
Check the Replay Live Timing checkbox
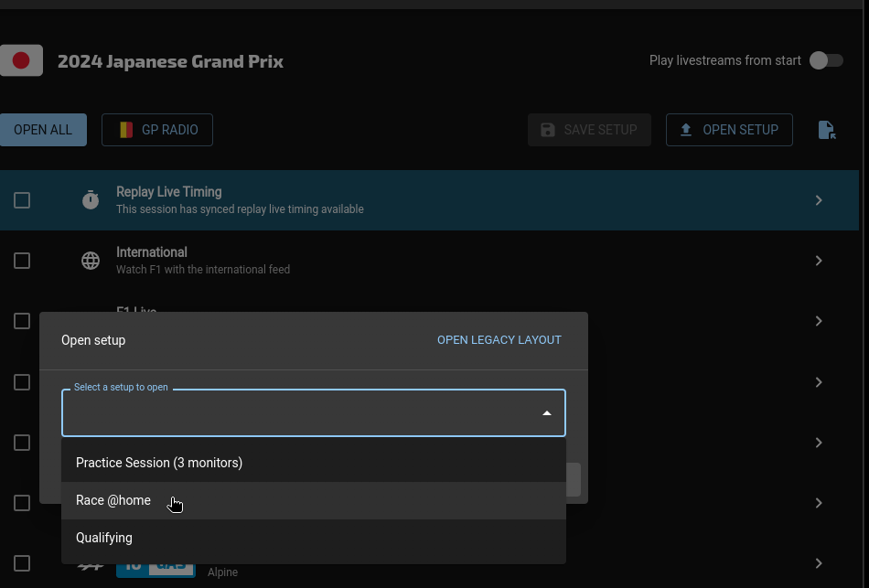coord(22,200)
